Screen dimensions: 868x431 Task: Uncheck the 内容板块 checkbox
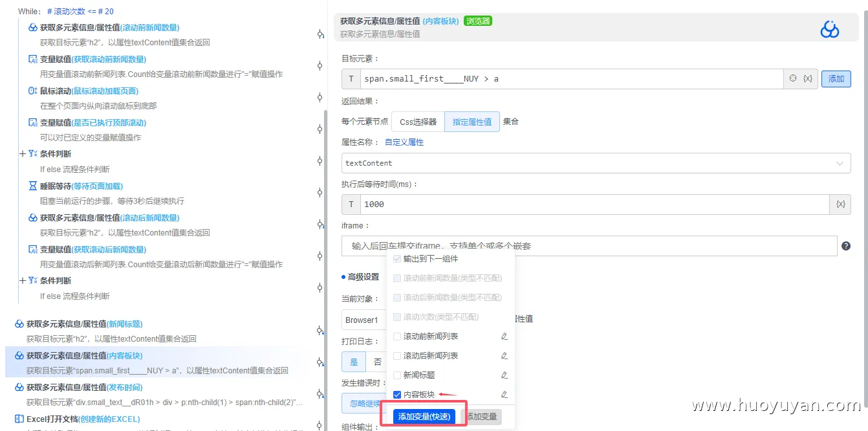click(x=398, y=393)
